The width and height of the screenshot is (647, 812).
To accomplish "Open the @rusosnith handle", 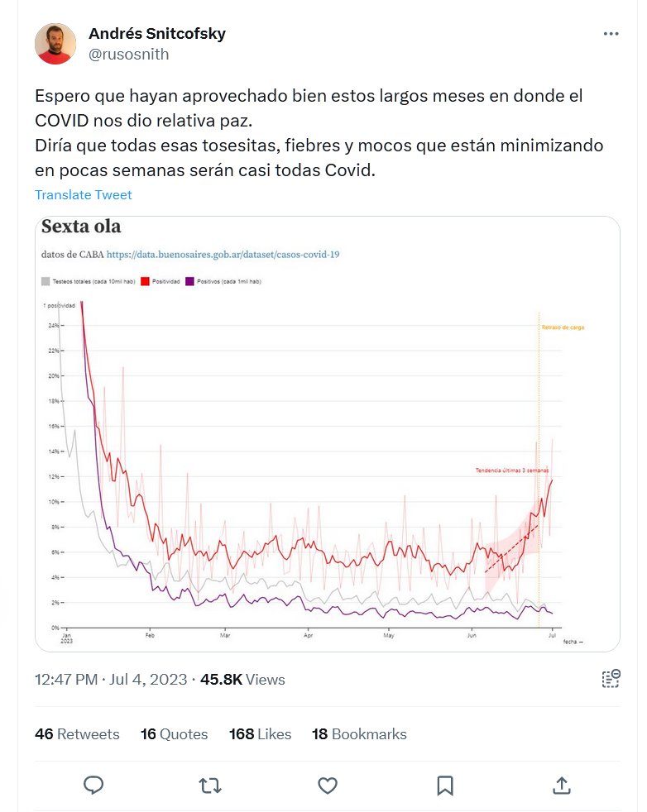I will pos(128,55).
